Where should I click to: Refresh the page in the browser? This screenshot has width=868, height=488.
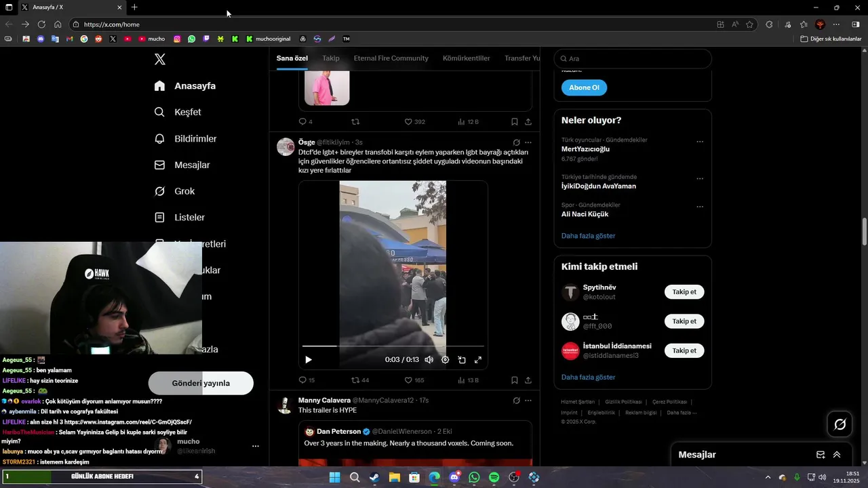click(41, 24)
